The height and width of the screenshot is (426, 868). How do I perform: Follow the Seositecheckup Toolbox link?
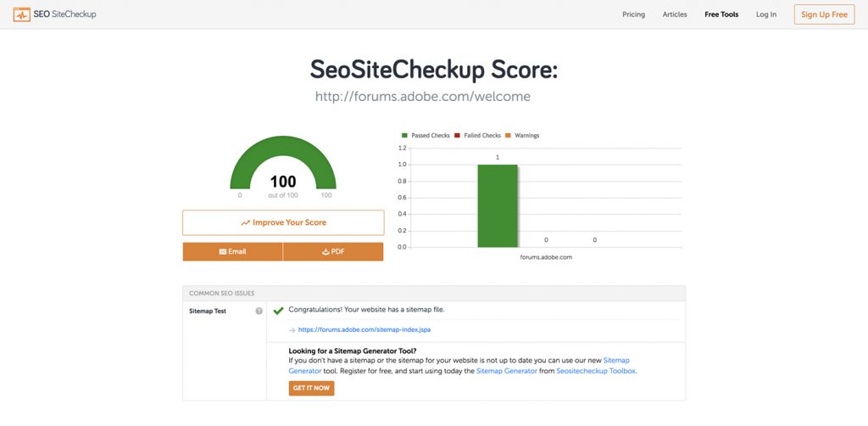point(595,371)
